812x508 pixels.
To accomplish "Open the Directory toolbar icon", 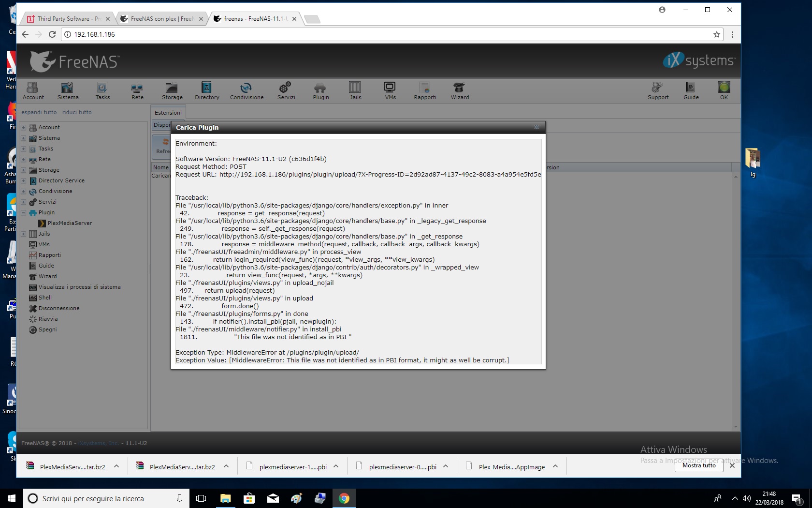I will 207,90.
